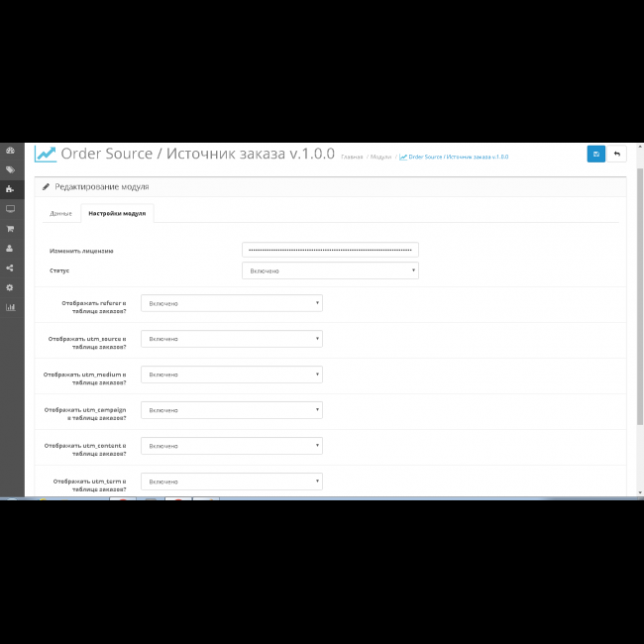The width and height of the screenshot is (644, 644).
Task: Expand the referer display dropdown
Action: pyautogui.click(x=231, y=303)
